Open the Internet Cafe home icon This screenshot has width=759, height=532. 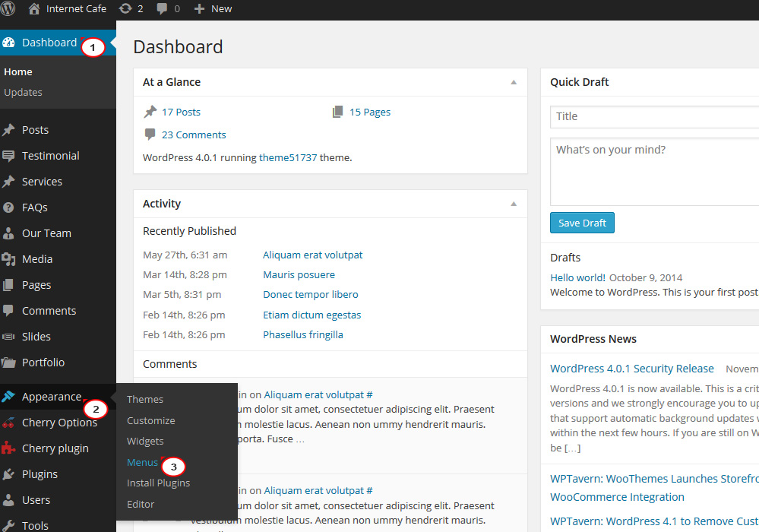pos(34,8)
